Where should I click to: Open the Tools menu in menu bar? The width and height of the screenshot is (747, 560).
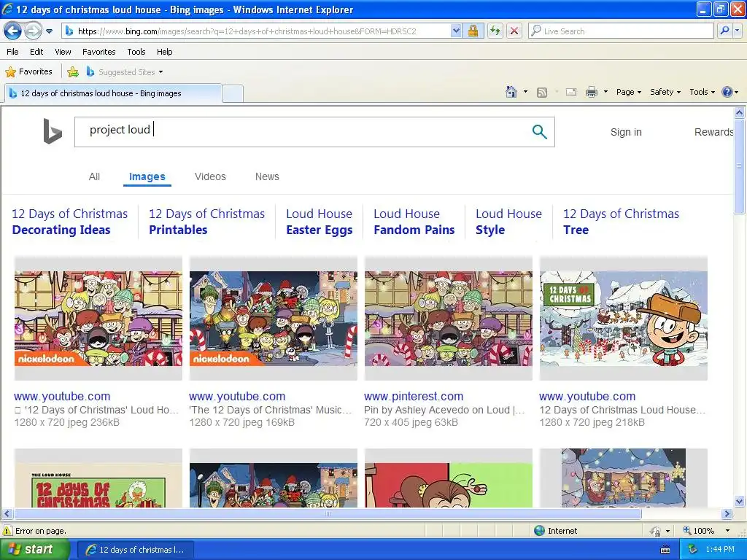(136, 52)
